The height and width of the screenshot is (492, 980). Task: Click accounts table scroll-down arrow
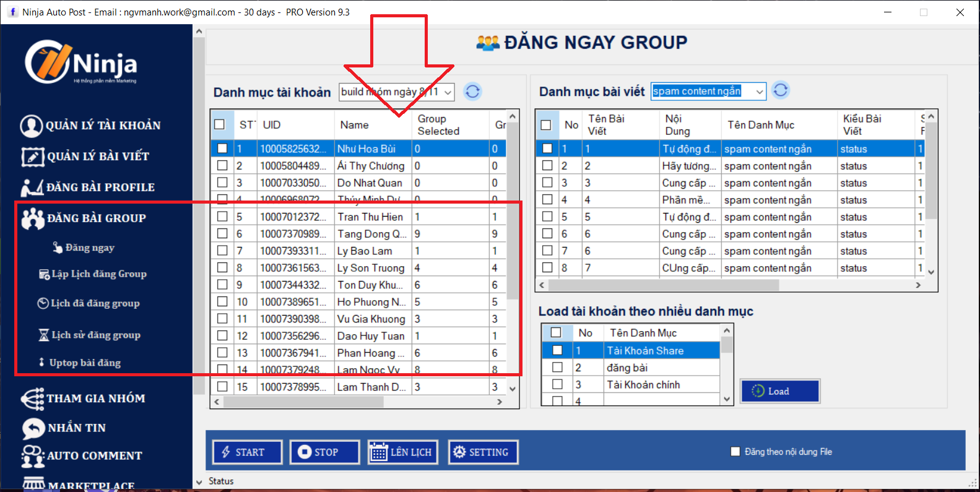point(513,389)
